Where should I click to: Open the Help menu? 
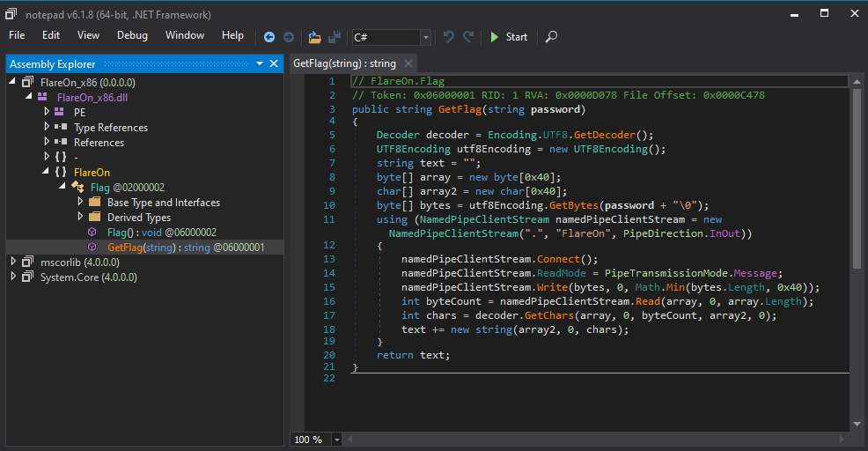(232, 35)
